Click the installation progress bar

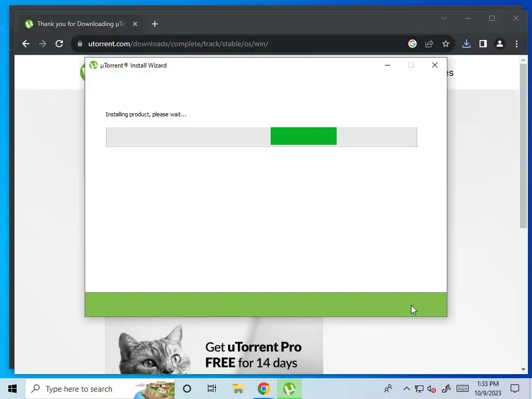[x=261, y=137]
